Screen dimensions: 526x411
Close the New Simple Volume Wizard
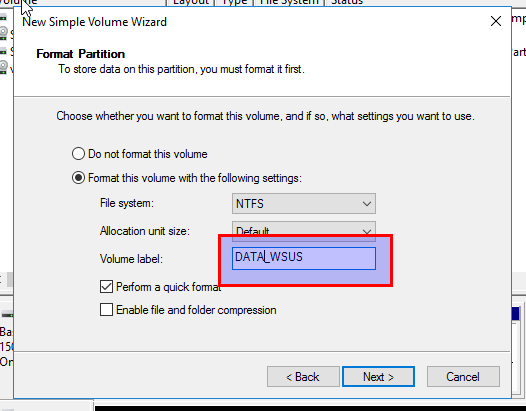(496, 21)
